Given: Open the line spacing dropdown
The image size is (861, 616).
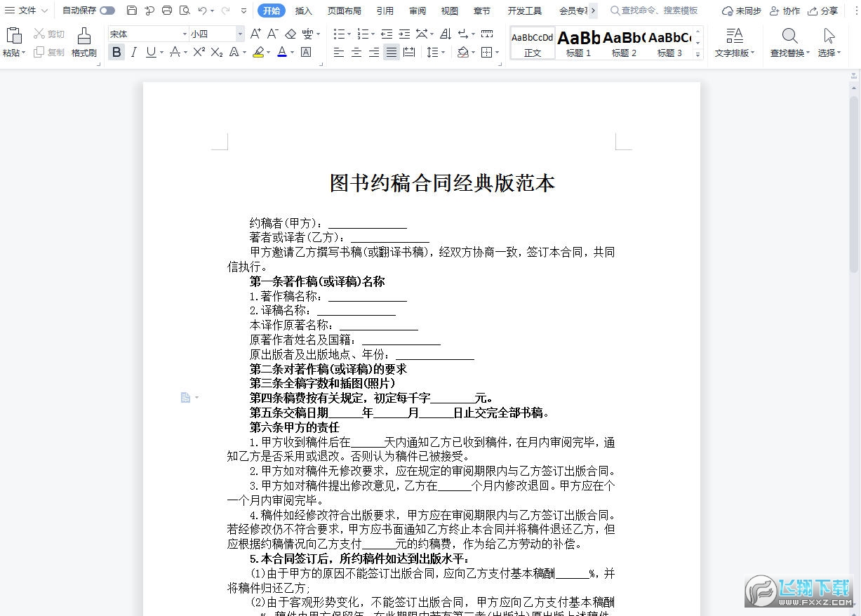Looking at the screenshot, I should 443,53.
